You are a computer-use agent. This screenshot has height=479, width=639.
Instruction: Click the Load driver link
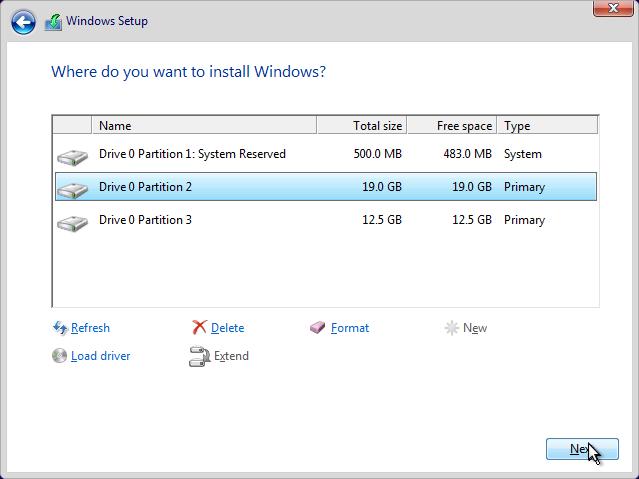coord(101,356)
